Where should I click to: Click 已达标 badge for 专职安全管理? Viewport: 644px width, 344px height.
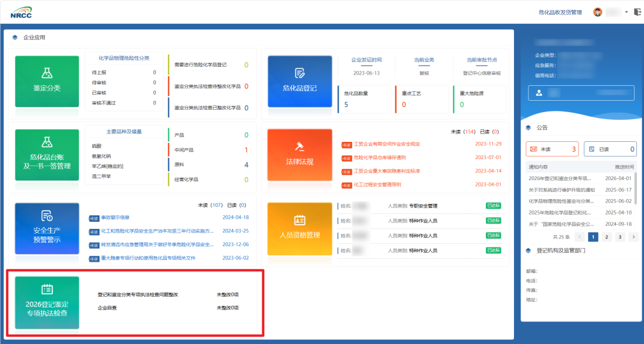click(493, 206)
